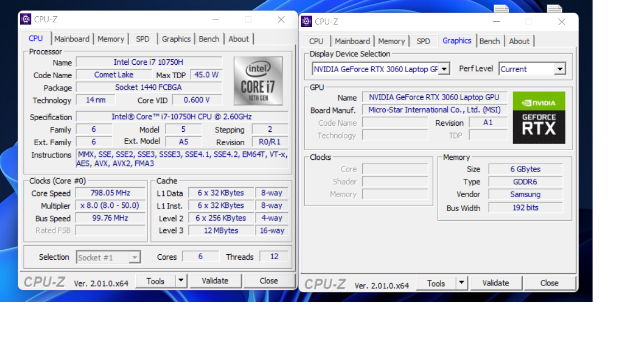Click the Tools button in the right window

coord(436,283)
